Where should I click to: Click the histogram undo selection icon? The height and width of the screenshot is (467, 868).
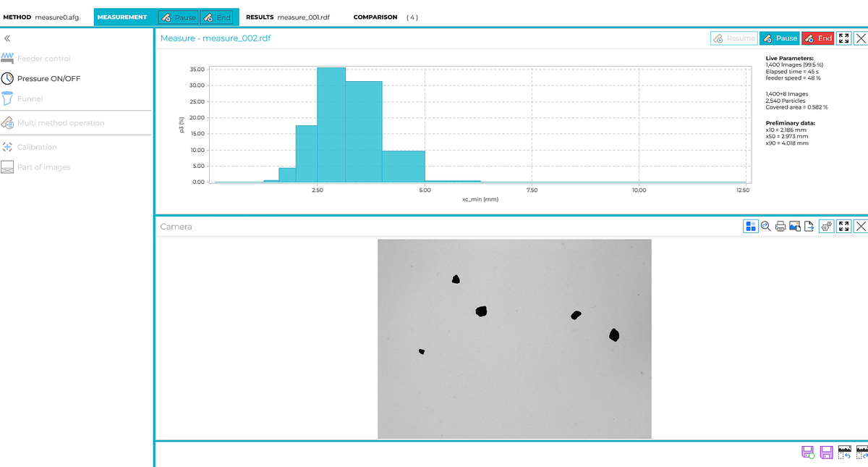tap(844, 453)
